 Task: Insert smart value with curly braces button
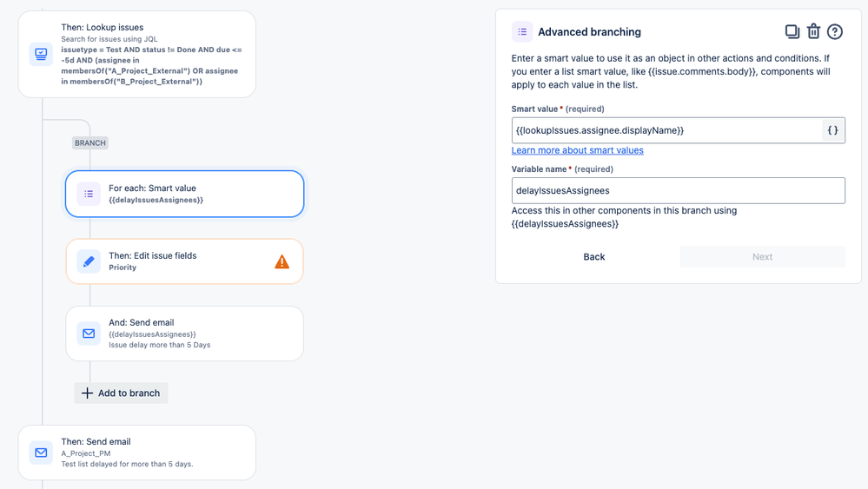[x=832, y=130]
